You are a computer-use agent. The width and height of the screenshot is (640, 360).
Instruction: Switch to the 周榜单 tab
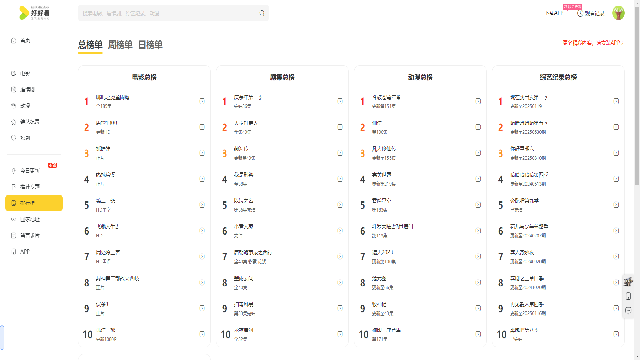[120, 44]
